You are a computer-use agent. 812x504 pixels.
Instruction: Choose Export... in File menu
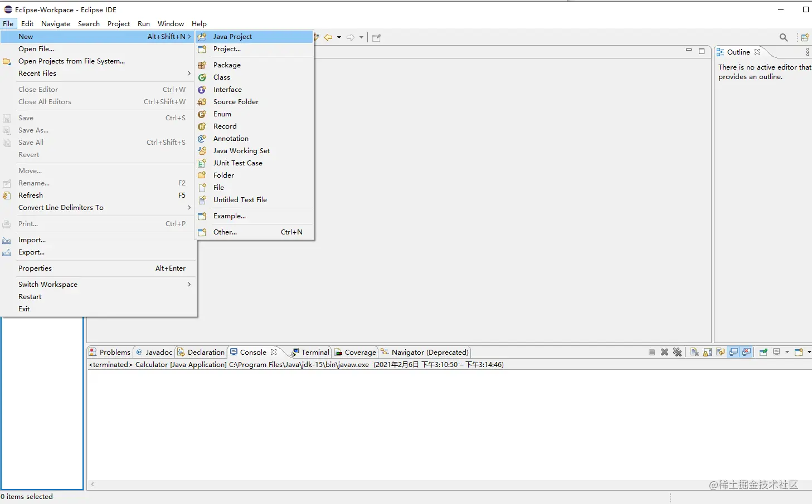point(98,252)
